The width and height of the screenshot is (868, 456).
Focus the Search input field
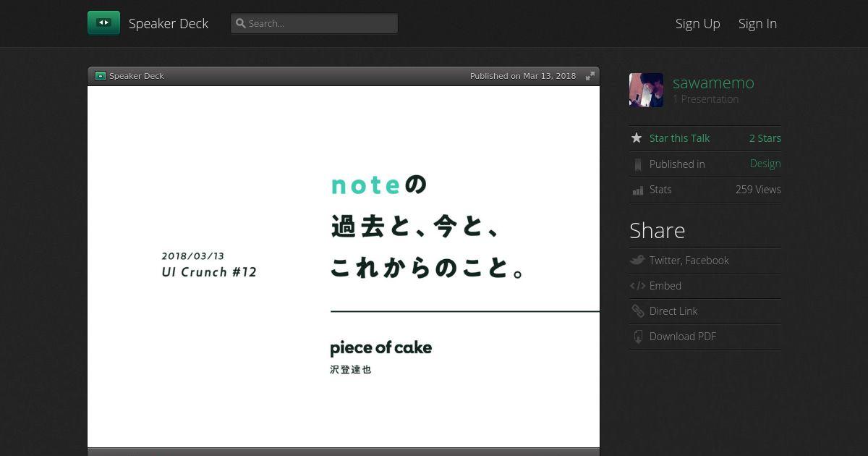[314, 23]
